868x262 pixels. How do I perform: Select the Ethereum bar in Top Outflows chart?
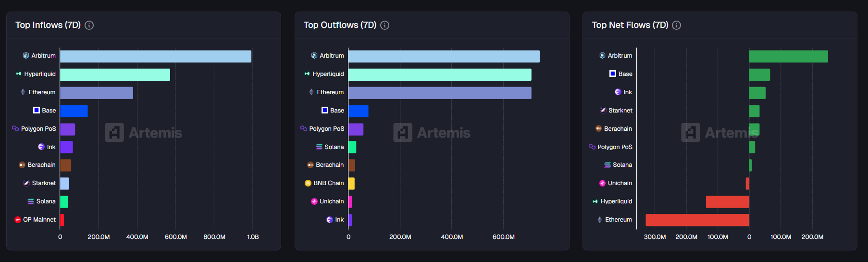pos(439,93)
